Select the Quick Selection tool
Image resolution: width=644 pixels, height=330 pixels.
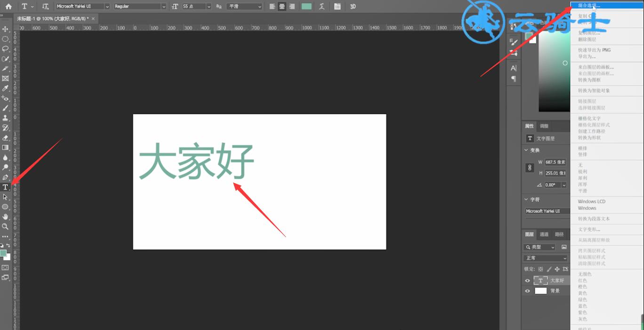(6, 59)
